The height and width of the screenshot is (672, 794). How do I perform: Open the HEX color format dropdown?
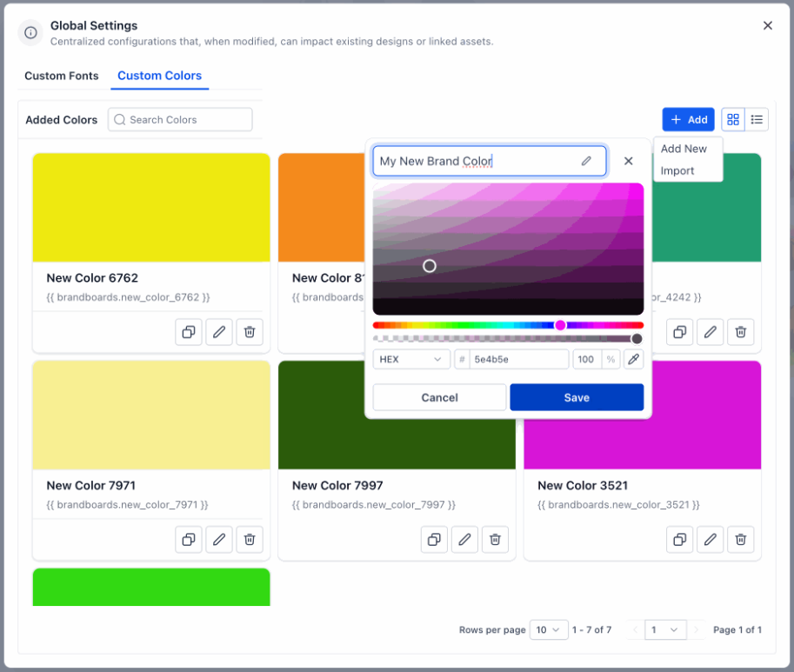[411, 359]
